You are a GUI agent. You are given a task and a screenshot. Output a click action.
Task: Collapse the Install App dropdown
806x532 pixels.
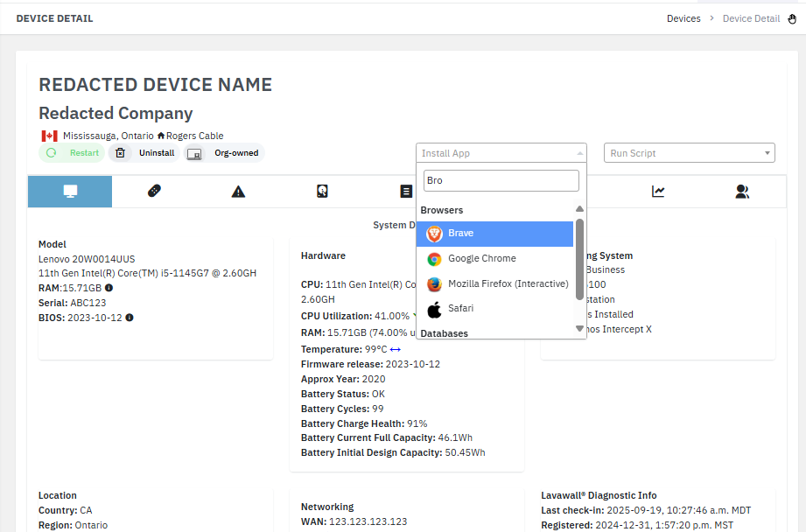(578, 153)
